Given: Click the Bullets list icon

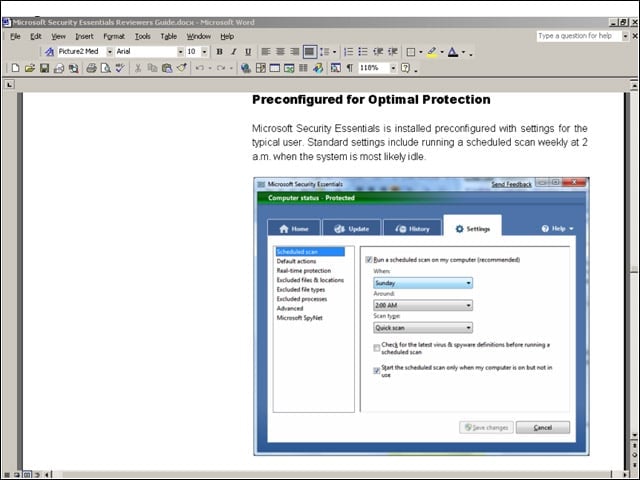Looking at the screenshot, I should pyautogui.click(x=363, y=52).
